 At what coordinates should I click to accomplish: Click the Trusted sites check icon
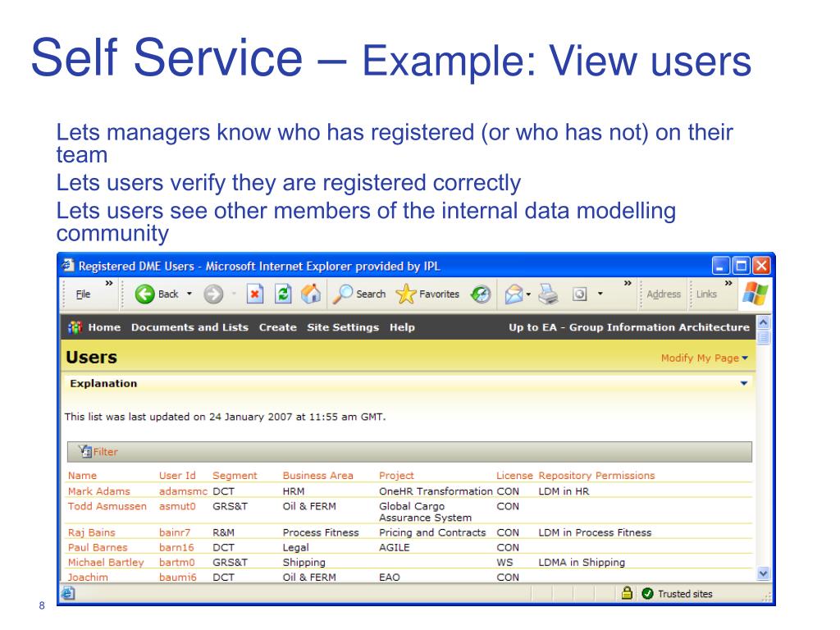click(x=648, y=594)
